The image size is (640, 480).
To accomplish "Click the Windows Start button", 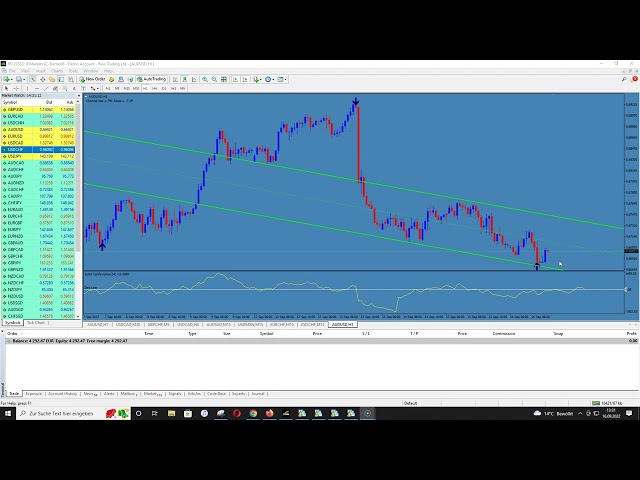I will click(x=7, y=413).
